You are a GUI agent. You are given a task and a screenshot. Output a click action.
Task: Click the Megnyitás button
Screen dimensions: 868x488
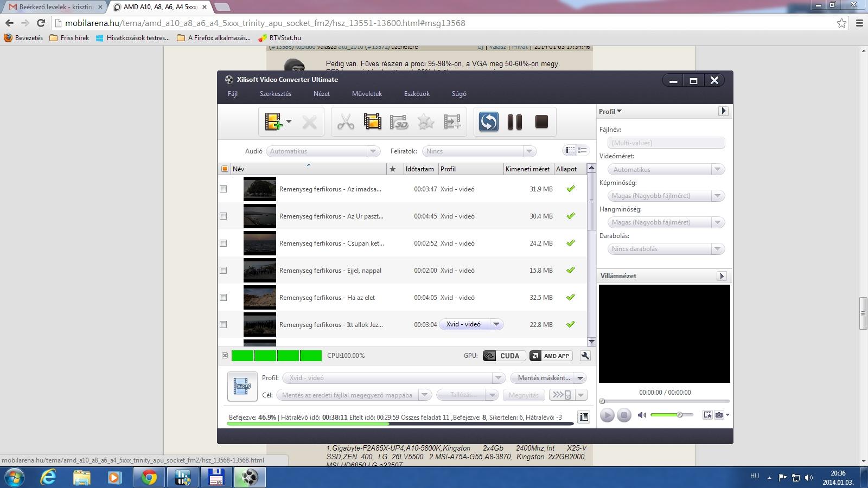pos(524,395)
